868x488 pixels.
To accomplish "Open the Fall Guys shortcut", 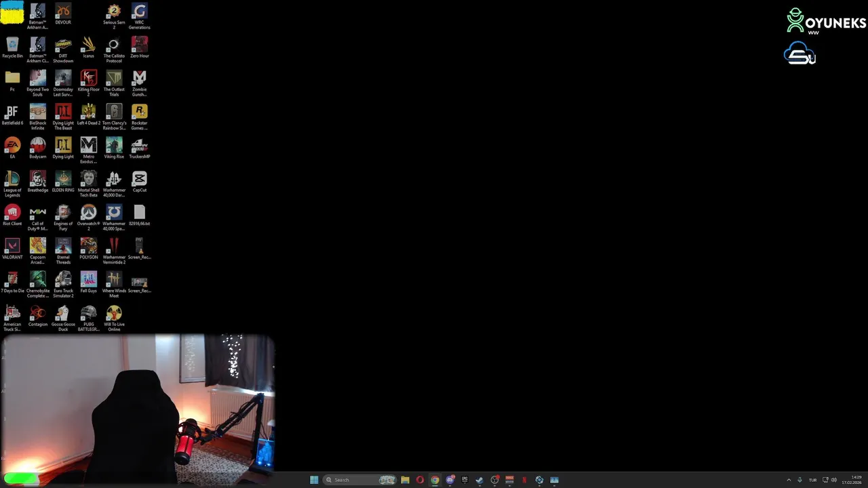I will tap(88, 282).
